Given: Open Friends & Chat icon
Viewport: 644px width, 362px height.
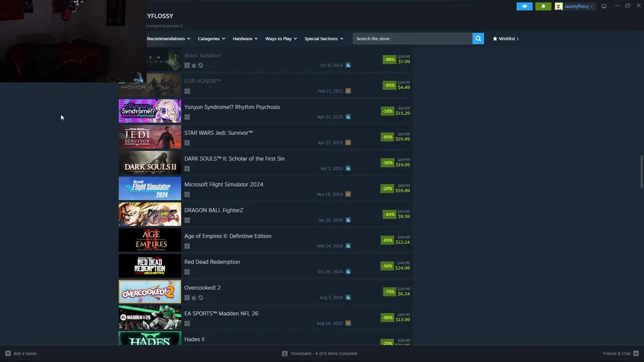Looking at the screenshot, I should pos(636,353).
